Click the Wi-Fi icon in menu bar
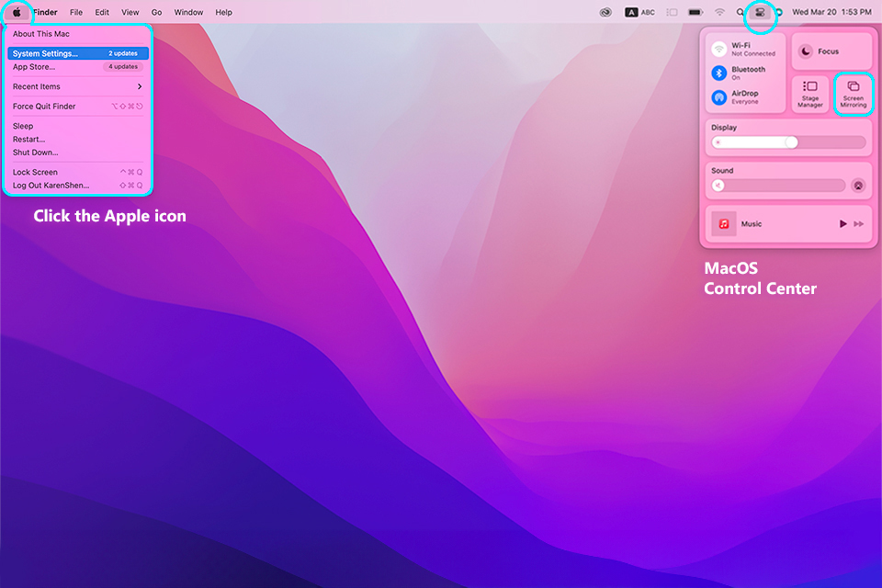 [x=719, y=12]
